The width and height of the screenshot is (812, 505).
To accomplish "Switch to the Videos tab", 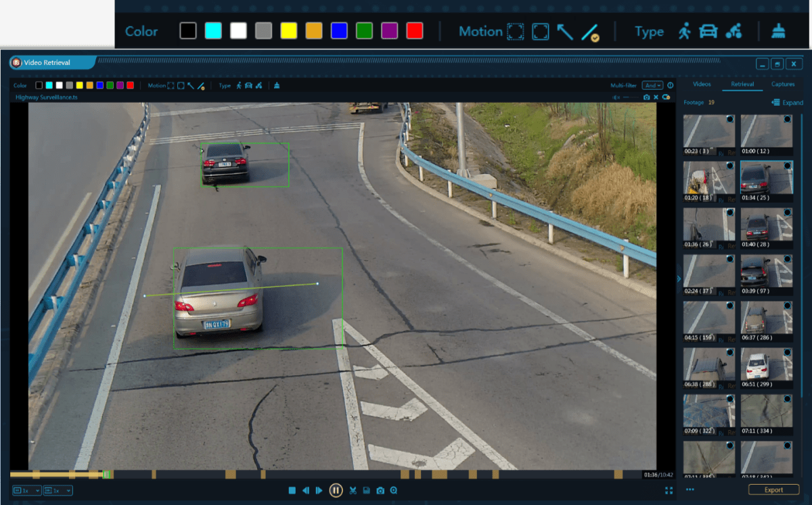I will point(702,84).
